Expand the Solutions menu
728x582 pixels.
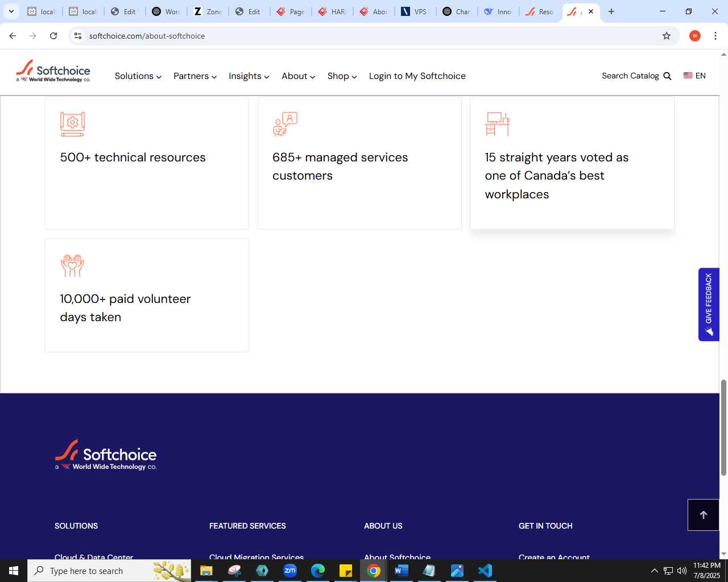point(138,76)
